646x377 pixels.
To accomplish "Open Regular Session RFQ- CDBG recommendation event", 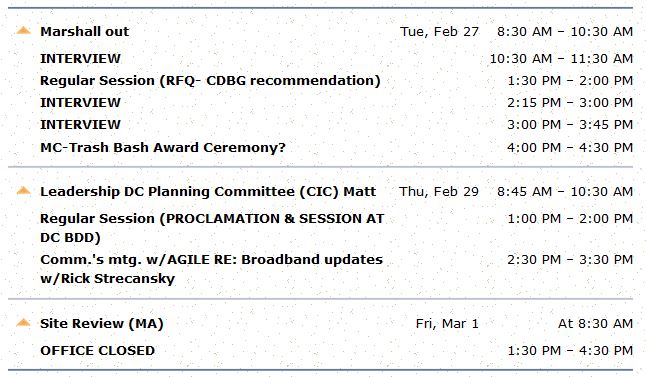I will (210, 81).
